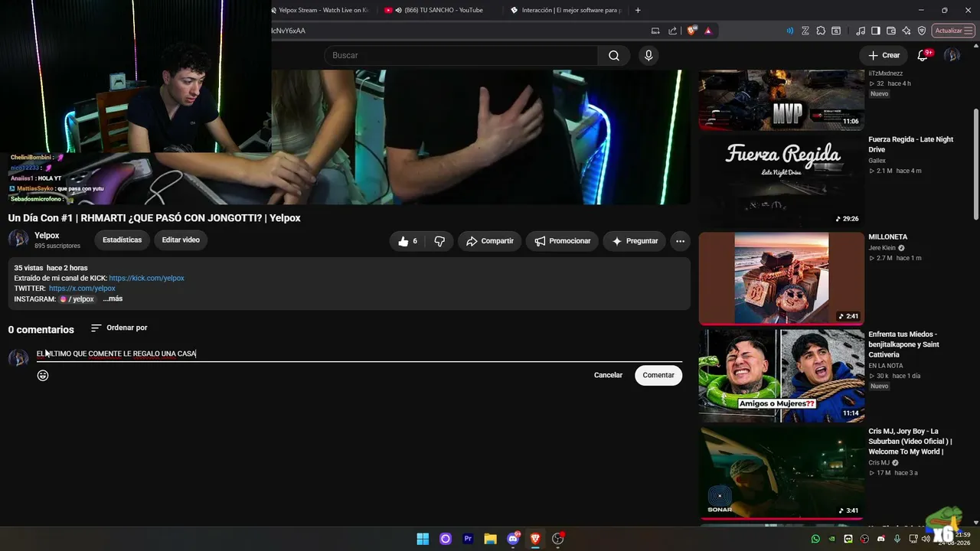Open the YouTube account avatar menu
This screenshot has width=980, height=551.
click(952, 55)
